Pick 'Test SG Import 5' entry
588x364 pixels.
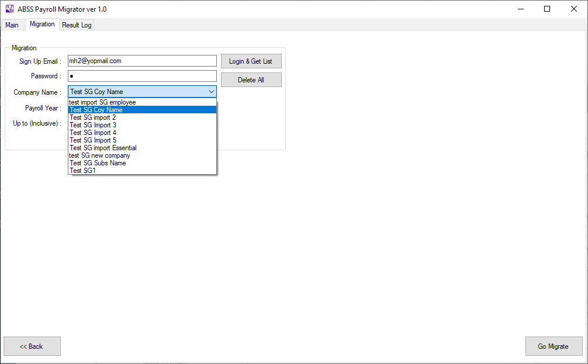[x=142, y=140]
